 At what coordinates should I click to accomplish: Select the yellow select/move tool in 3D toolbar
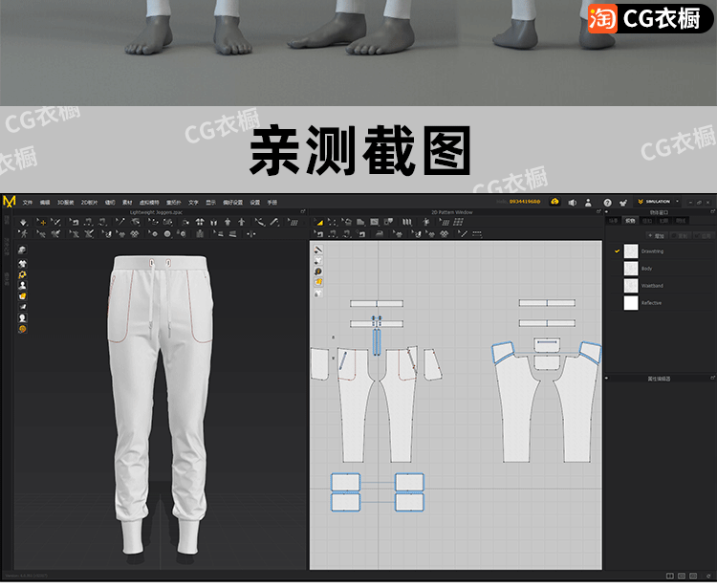coord(42,222)
